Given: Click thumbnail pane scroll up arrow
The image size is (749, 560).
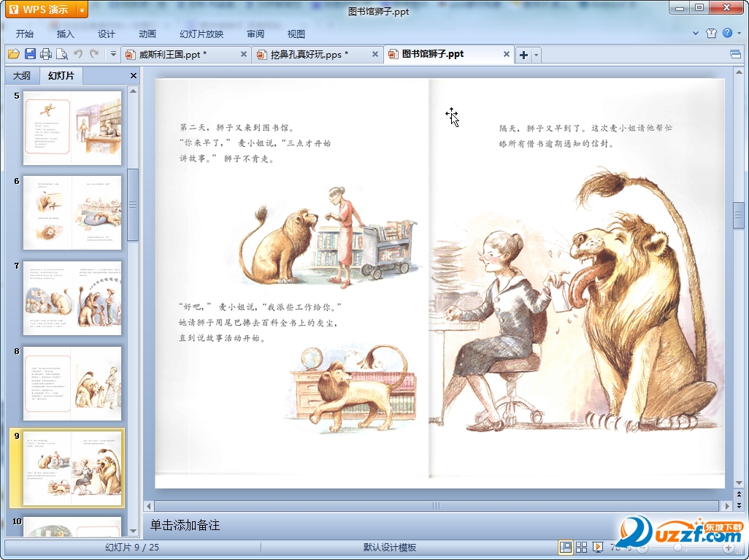Looking at the screenshot, I should (x=134, y=91).
